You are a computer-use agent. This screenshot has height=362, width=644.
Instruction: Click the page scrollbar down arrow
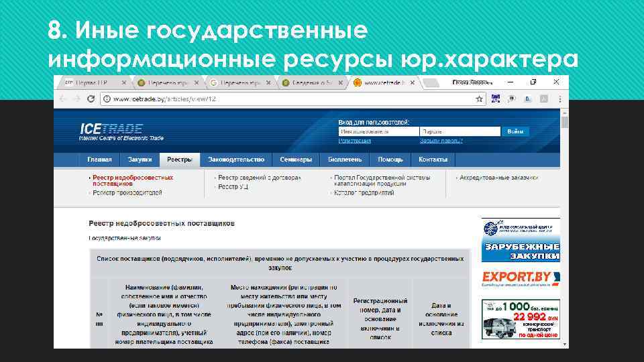click(565, 345)
